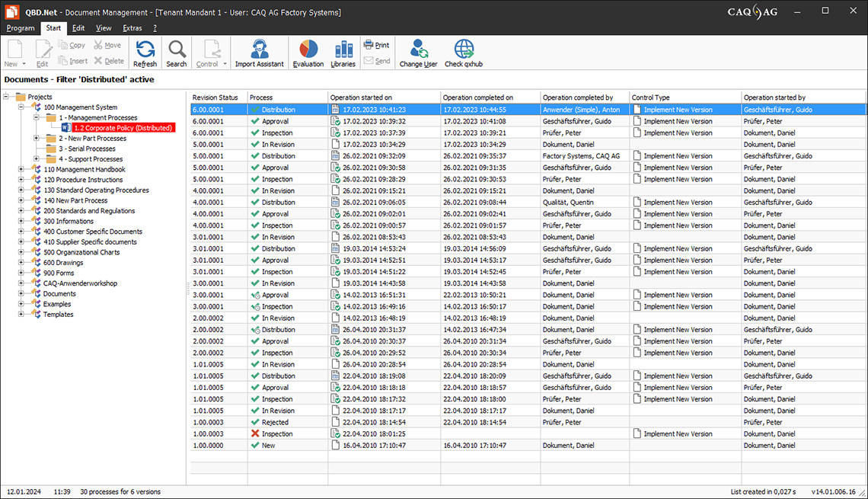Screen dimensions: 868x499
Task: Click the Sort by Operation completed by header
Action: click(x=585, y=98)
